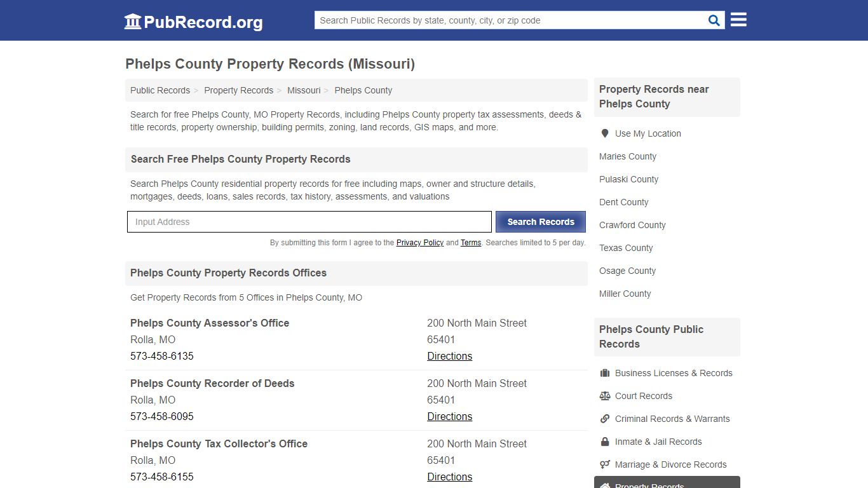868x488 pixels.
Task: Select the Phelps County breadcrumb
Action: coord(363,90)
